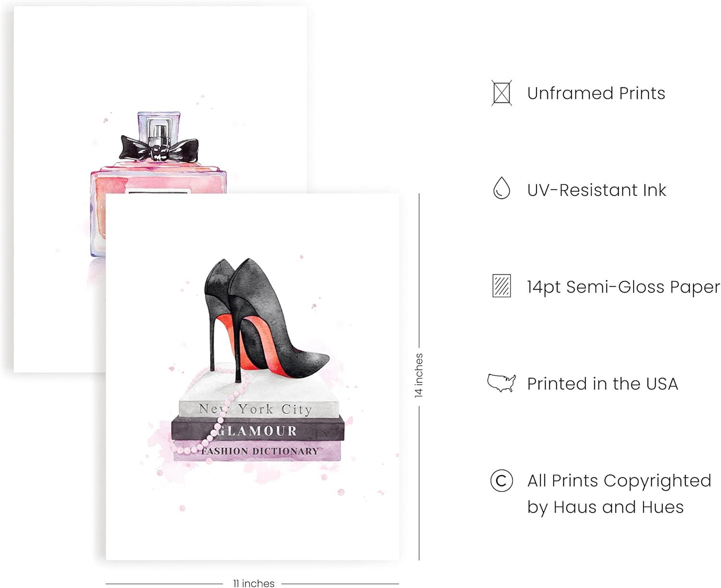Click the "Unframed Prints" text
Image resolution: width=721 pixels, height=588 pixels.
click(596, 93)
